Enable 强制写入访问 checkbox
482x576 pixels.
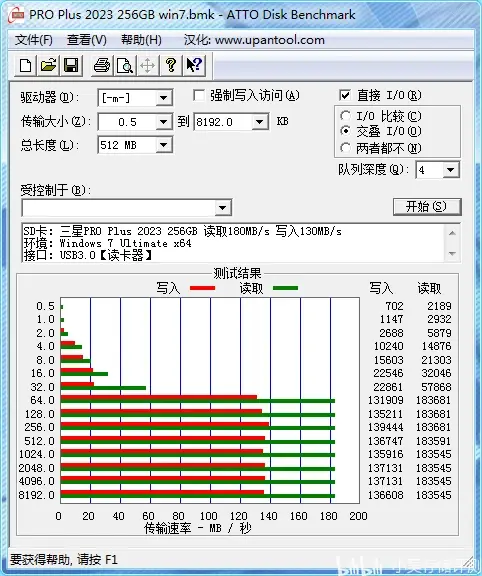click(199, 96)
